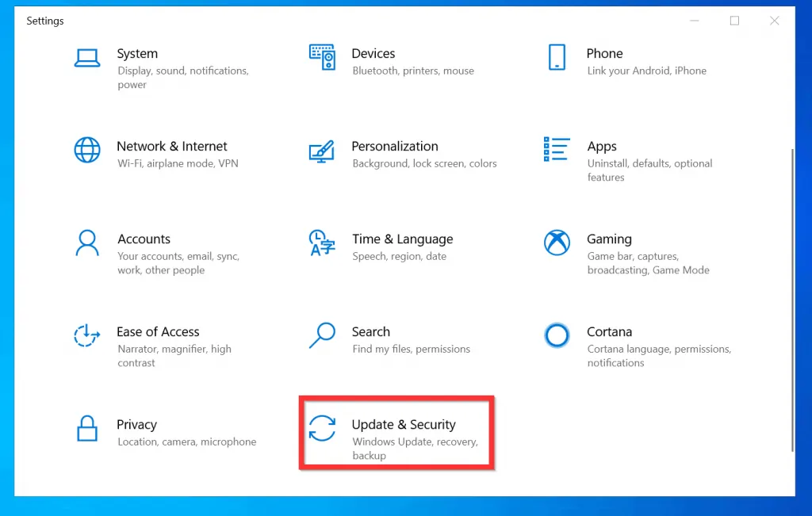
Task: Click 'Link your Android, iPhone' text
Action: tap(647, 71)
